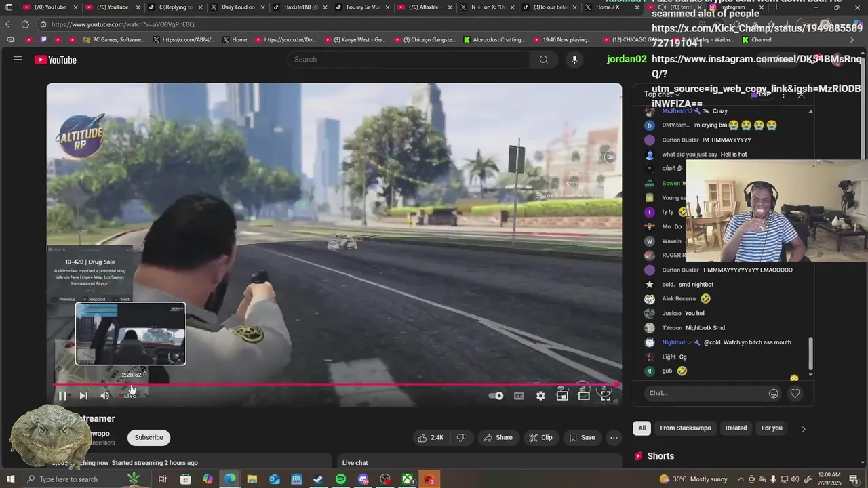Click taskbar search box
868x488 pixels.
tap(77, 479)
